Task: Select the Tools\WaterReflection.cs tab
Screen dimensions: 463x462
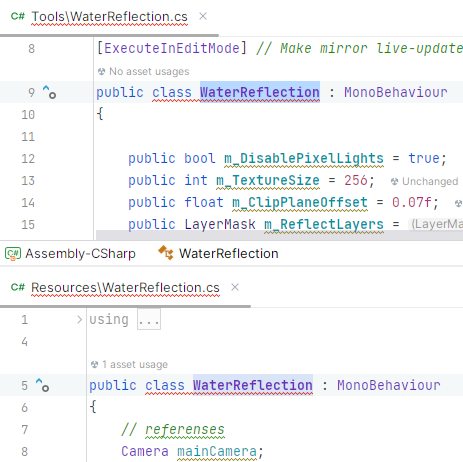Action: [110, 17]
